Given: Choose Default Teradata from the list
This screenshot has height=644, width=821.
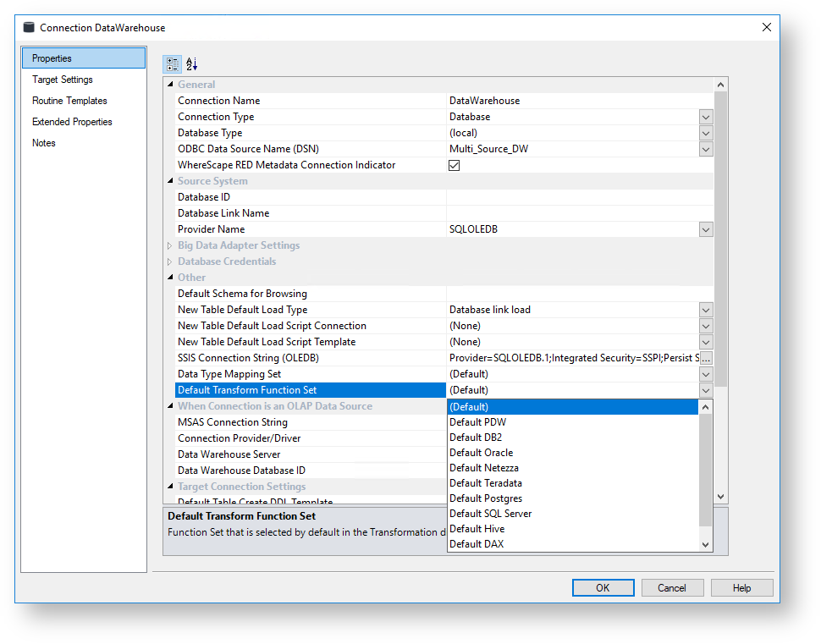Looking at the screenshot, I should [x=573, y=482].
